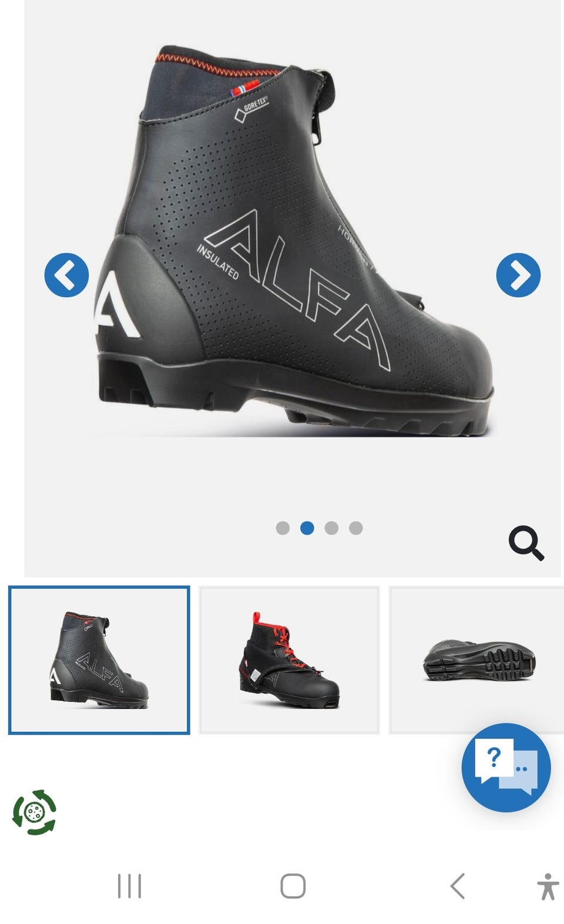Show the boot sole thumbnail image
564x924 pixels.
click(x=477, y=660)
